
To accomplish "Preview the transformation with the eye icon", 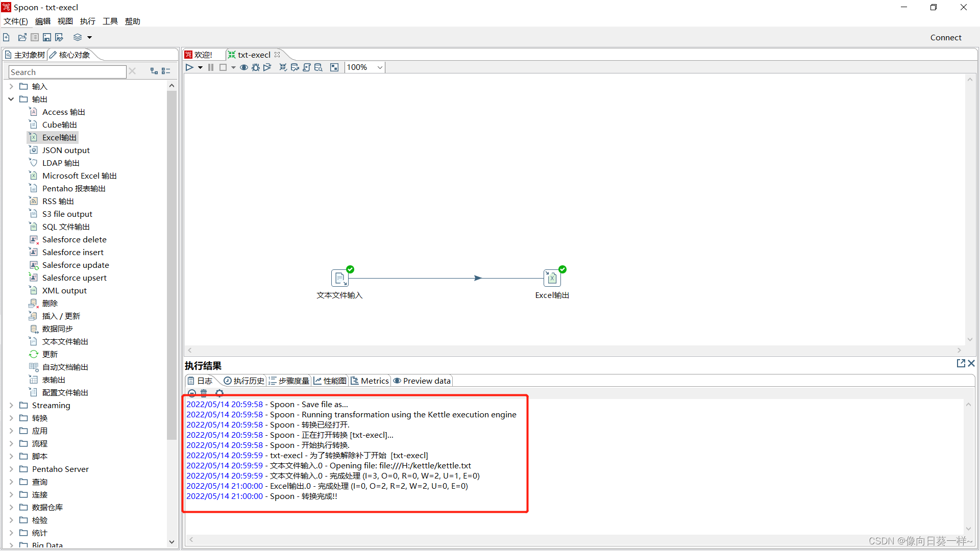I will [244, 67].
